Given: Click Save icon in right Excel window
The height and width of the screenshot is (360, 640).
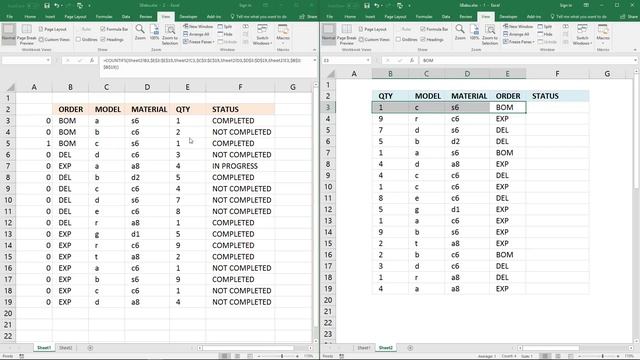Looking at the screenshot, I should pyautogui.click(x=367, y=6).
